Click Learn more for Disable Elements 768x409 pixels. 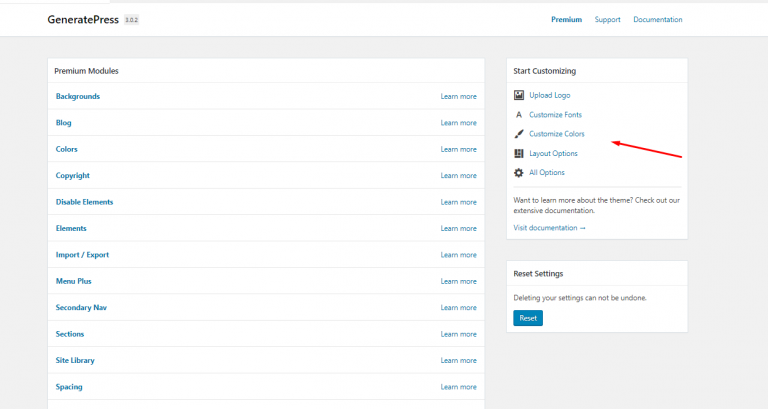(x=458, y=202)
